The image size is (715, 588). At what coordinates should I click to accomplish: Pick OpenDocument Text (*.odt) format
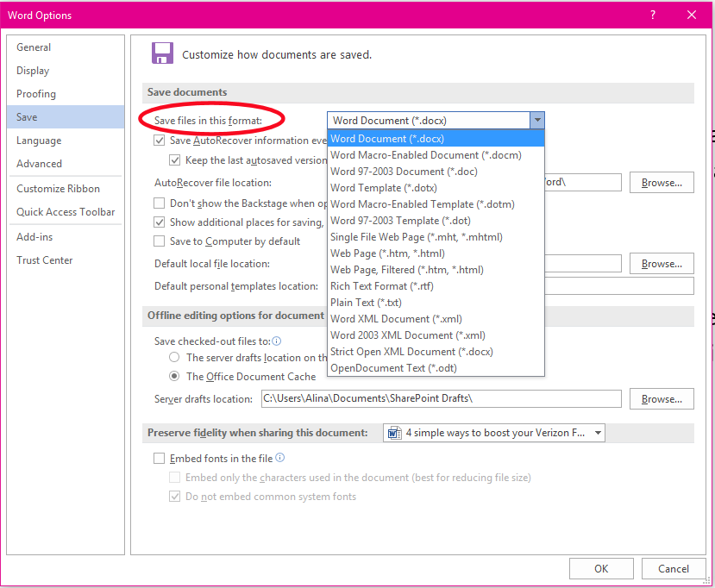coord(436,368)
